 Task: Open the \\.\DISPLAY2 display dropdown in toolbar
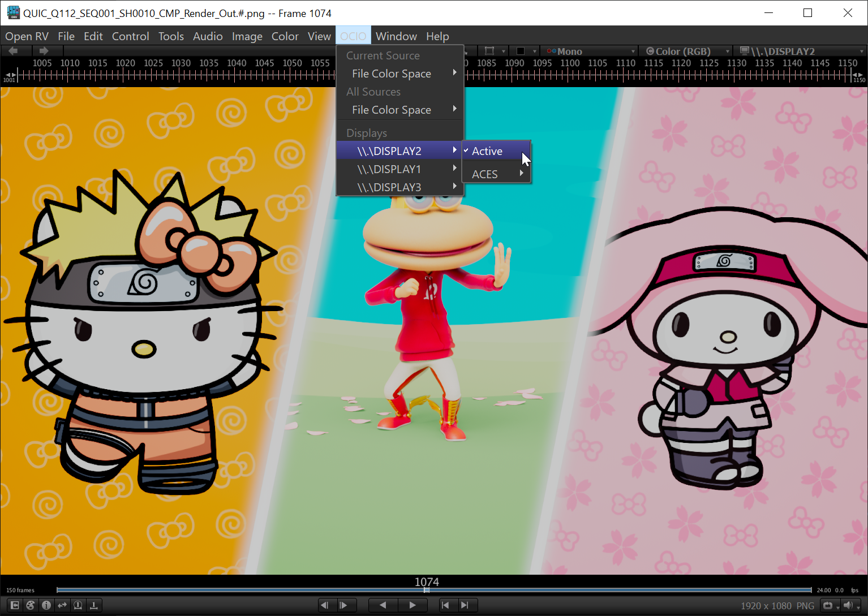pyautogui.click(x=801, y=51)
